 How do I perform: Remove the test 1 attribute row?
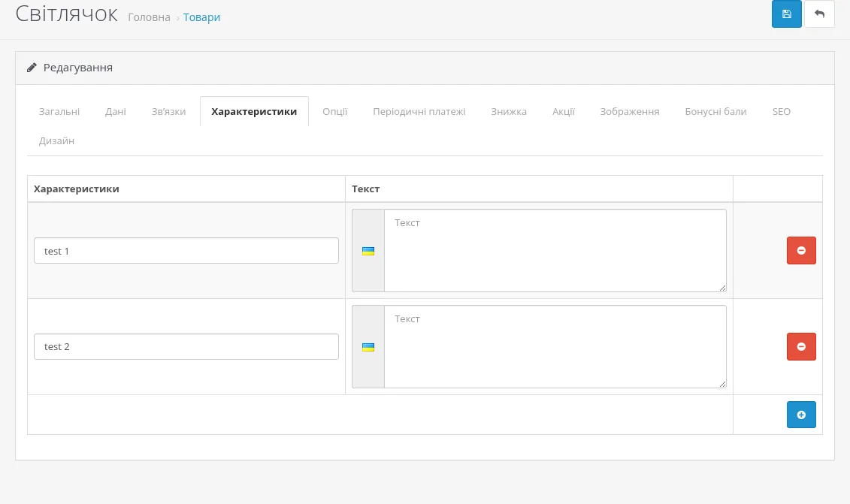point(801,250)
